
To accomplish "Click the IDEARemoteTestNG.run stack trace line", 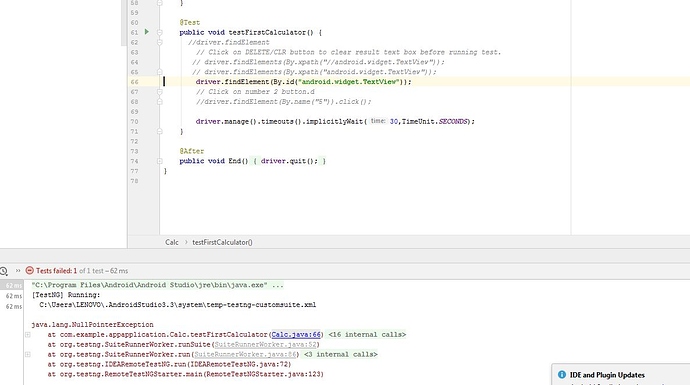I will coord(169,364).
